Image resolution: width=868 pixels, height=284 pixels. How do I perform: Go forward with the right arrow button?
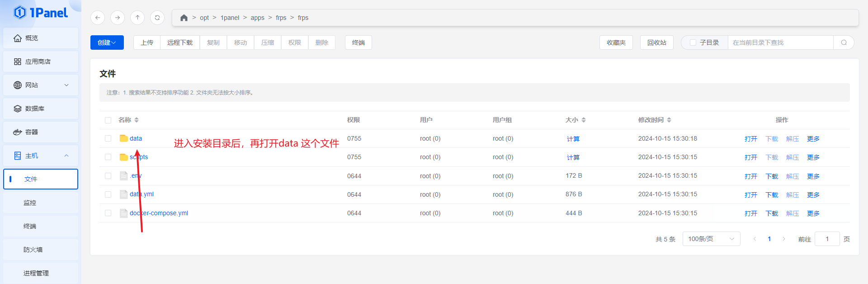(x=118, y=18)
